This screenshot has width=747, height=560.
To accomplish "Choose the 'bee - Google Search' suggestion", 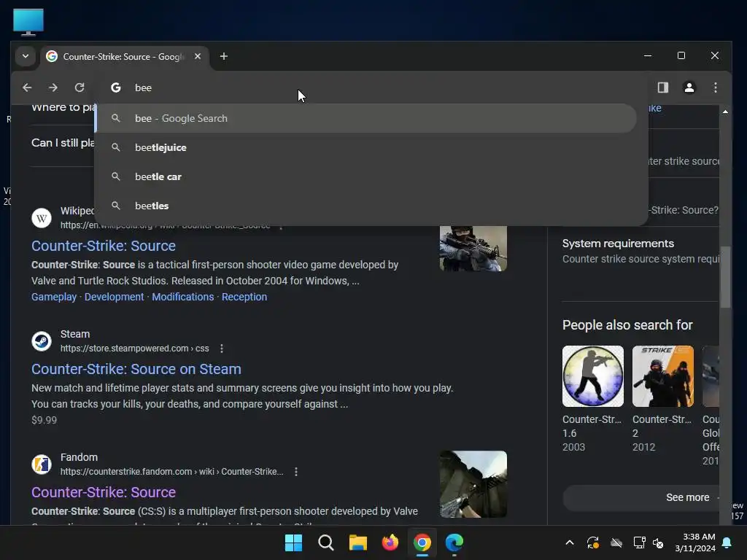I will click(366, 118).
